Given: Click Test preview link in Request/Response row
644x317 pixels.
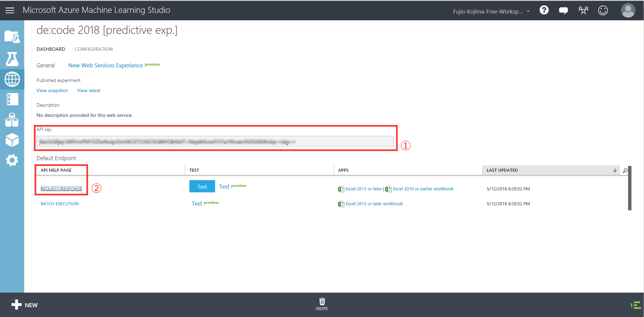Looking at the screenshot, I should 233,186.
